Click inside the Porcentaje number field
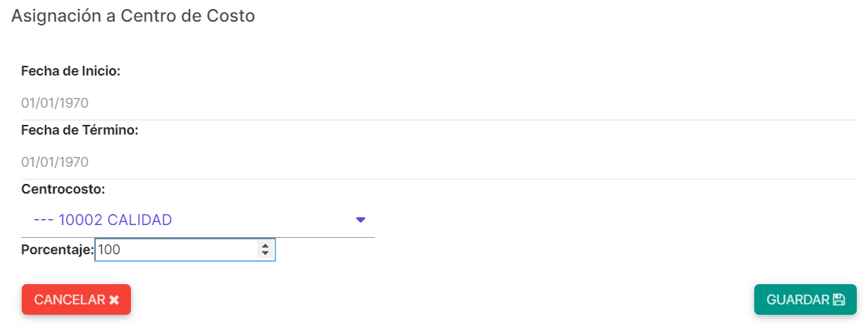The image size is (868, 332). [185, 250]
